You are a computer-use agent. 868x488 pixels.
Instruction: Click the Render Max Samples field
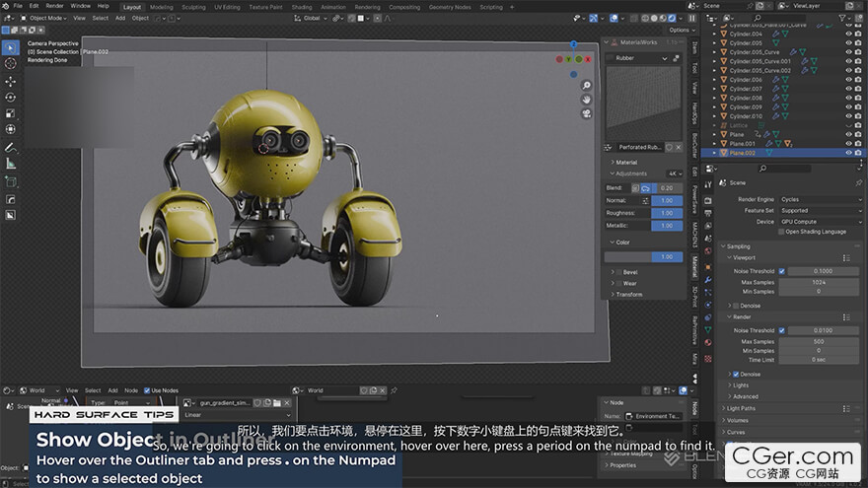pos(819,341)
